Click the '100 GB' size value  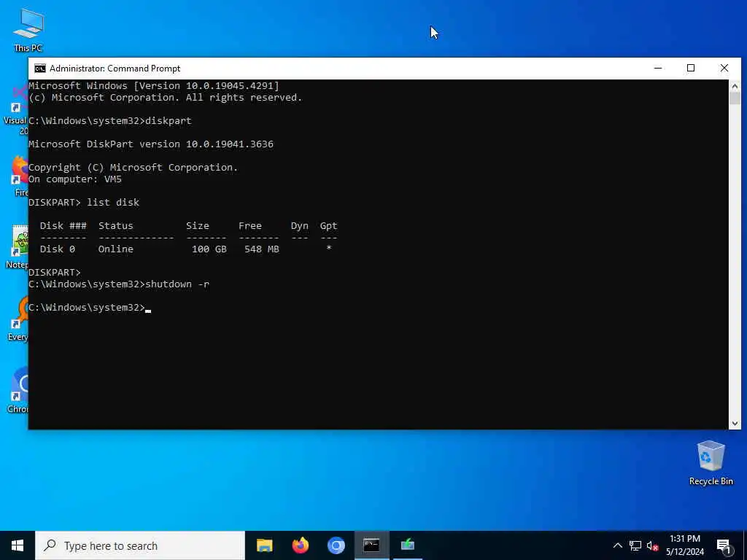[x=209, y=249]
